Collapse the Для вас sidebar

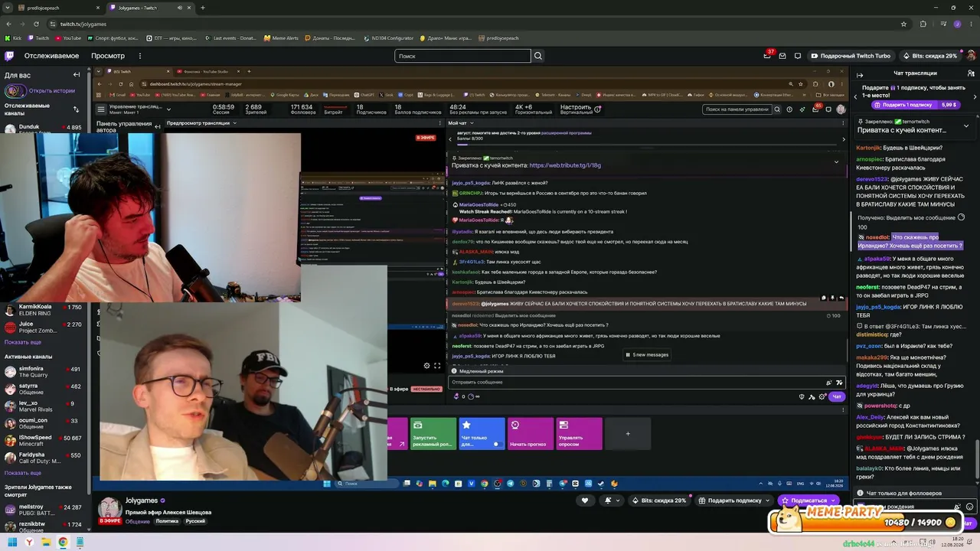click(x=77, y=75)
